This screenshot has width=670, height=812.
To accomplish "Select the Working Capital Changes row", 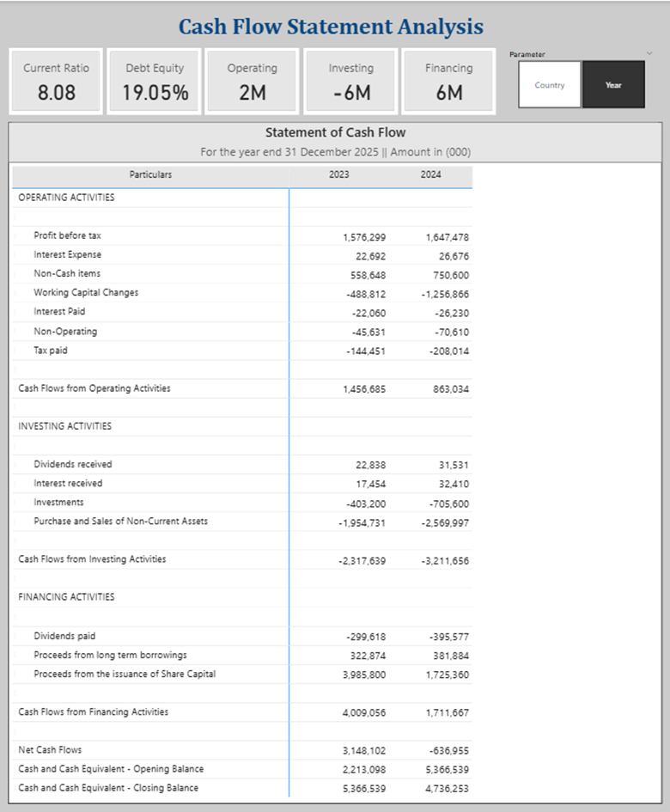I will [x=86, y=292].
